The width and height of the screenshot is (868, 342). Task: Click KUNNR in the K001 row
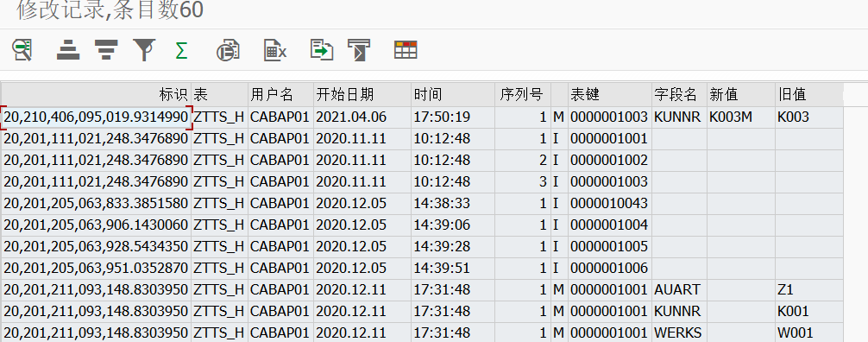click(x=680, y=312)
